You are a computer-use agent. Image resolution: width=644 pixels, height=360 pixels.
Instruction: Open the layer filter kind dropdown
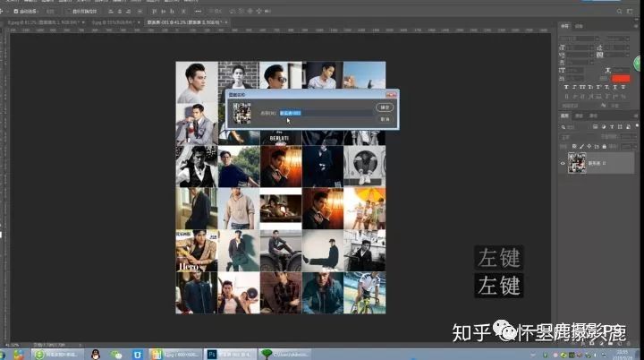tap(574, 127)
